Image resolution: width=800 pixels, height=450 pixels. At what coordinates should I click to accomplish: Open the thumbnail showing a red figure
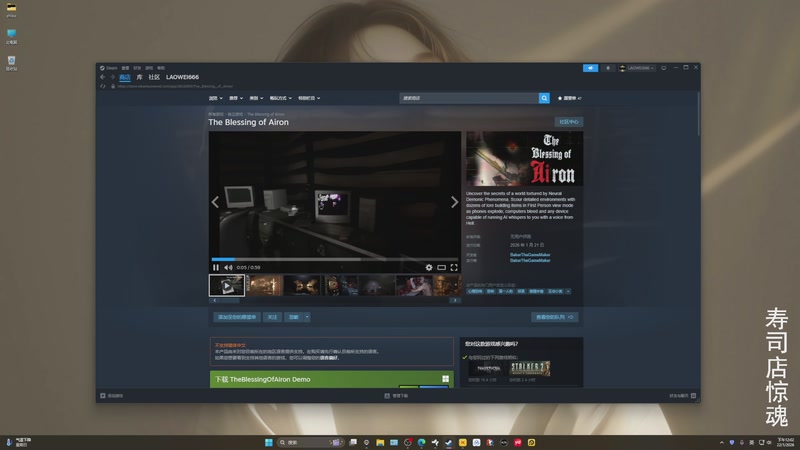coord(414,285)
